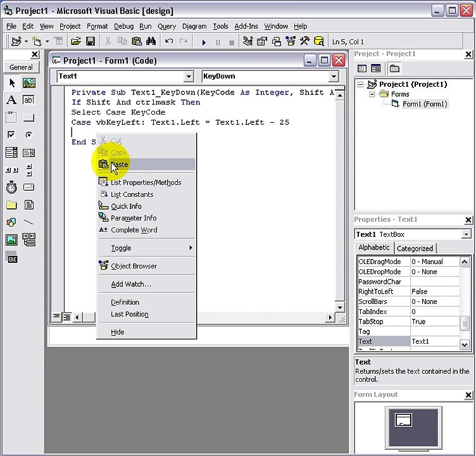Click Save Project toolbar icon

[91, 41]
